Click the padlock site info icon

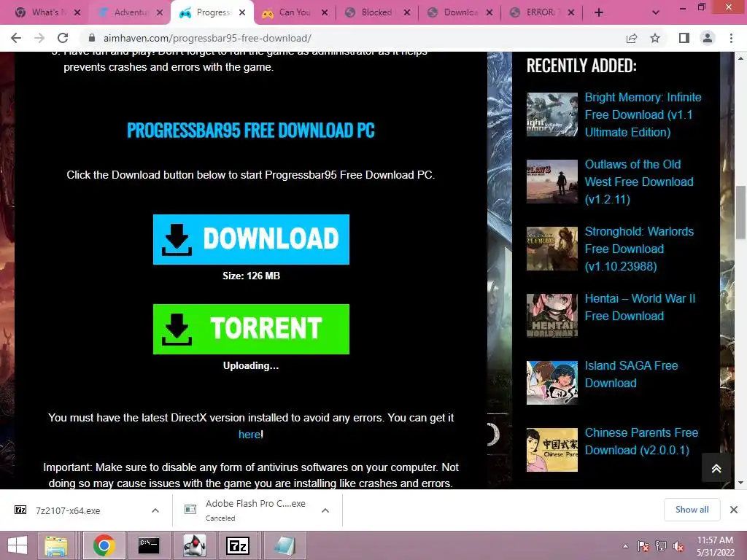[x=92, y=38]
